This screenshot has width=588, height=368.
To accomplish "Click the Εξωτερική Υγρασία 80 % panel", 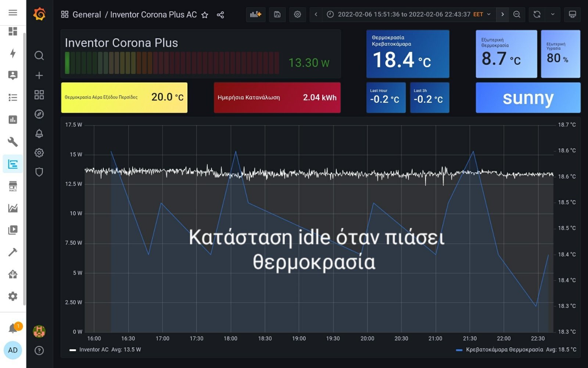I will 560,54.
